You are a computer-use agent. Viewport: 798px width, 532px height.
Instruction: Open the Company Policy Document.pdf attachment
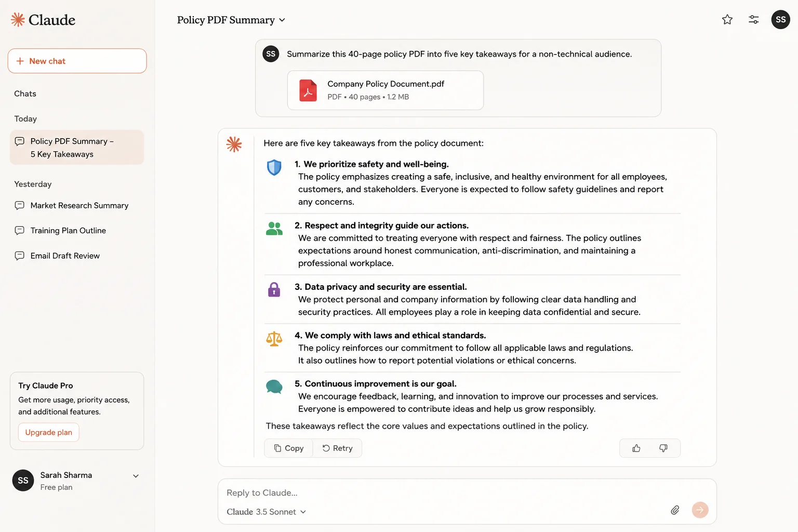[x=385, y=90]
